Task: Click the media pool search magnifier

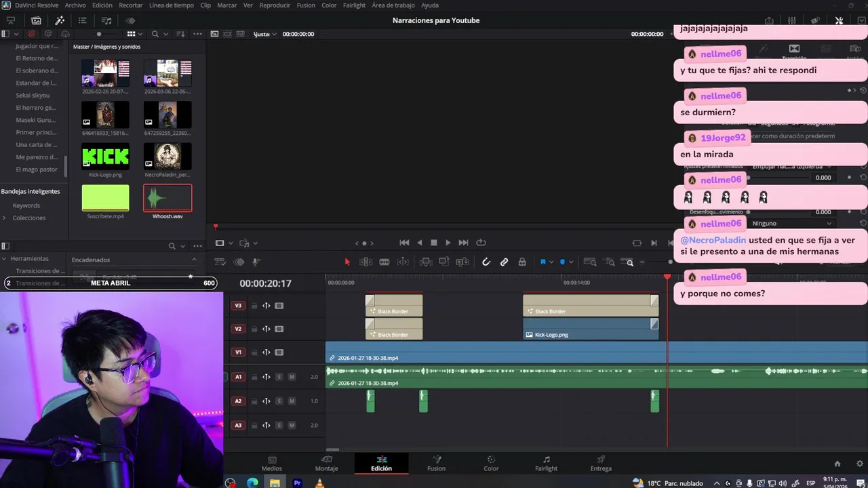Action: click(x=155, y=34)
